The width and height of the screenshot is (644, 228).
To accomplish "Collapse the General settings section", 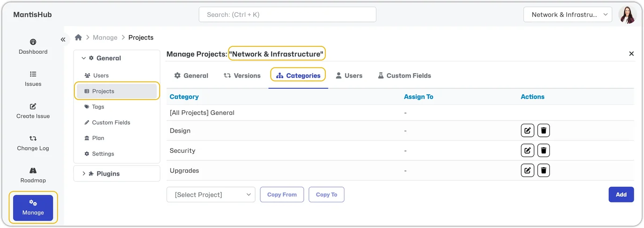I will [x=102, y=58].
